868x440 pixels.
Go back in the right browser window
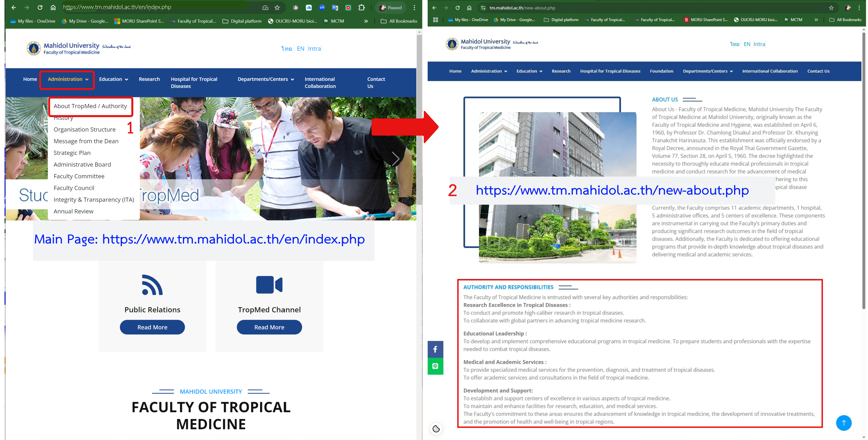click(x=434, y=8)
